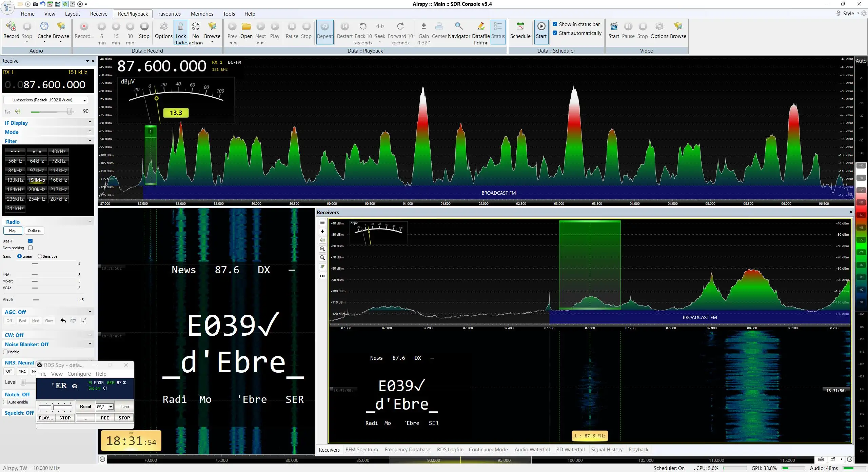Open the Luidsprekers audio device dropdown
Screen dimensions: 868x472
[x=46, y=100]
